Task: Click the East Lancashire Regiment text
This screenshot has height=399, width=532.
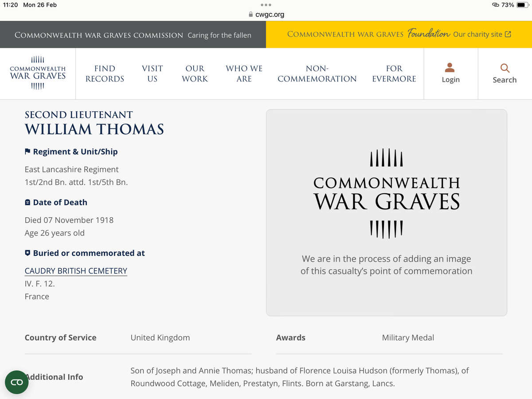Action: (x=72, y=169)
